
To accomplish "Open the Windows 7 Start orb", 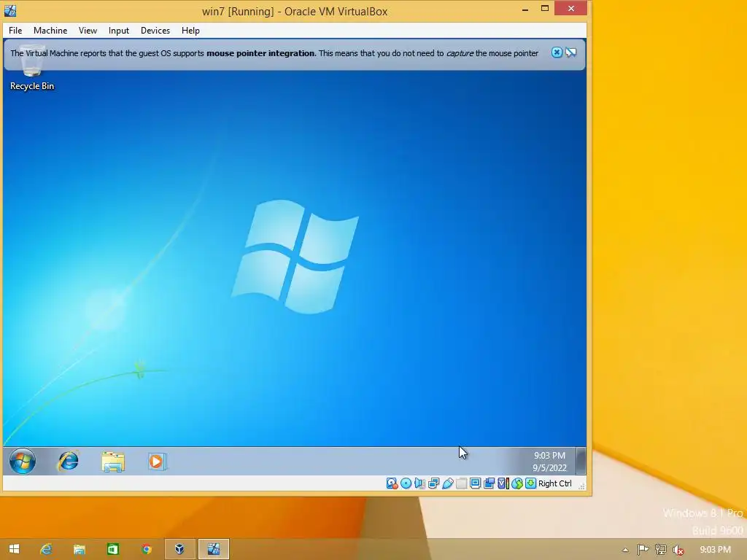I will pyautogui.click(x=23, y=461).
